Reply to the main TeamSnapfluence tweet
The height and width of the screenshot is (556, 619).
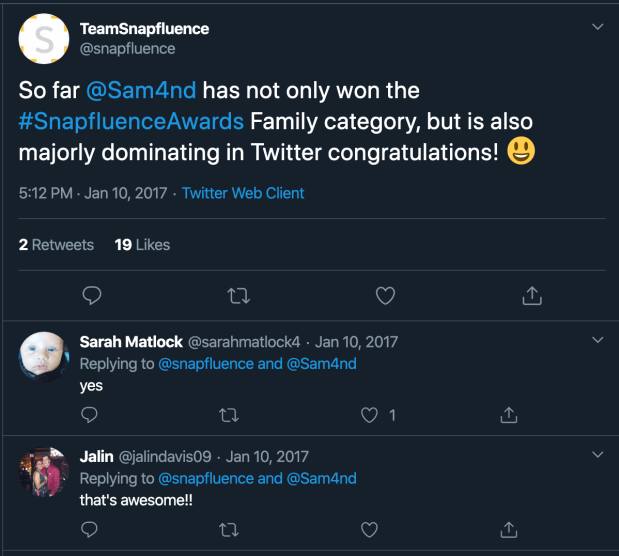[x=91, y=295]
